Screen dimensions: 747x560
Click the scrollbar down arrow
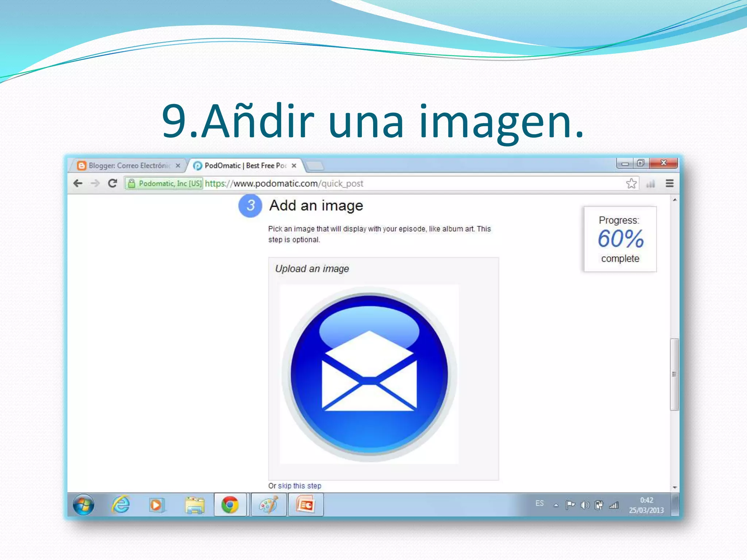coord(675,487)
